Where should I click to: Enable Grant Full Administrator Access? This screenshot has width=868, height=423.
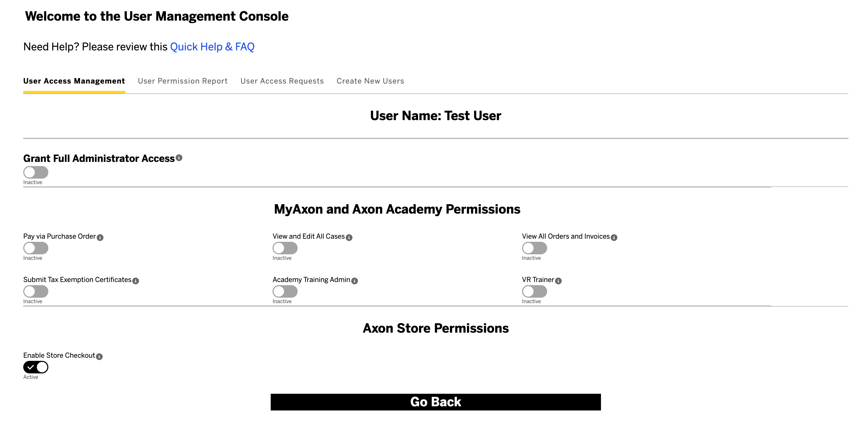pyautogui.click(x=35, y=172)
